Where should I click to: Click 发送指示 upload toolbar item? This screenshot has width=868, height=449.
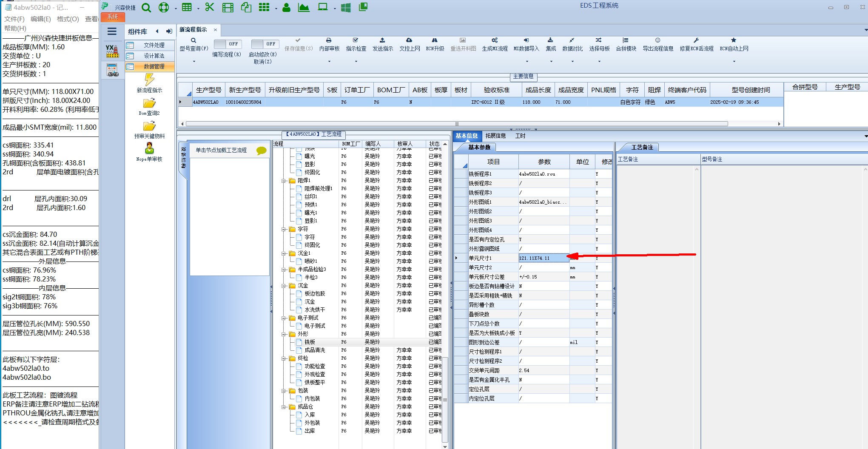[383, 45]
